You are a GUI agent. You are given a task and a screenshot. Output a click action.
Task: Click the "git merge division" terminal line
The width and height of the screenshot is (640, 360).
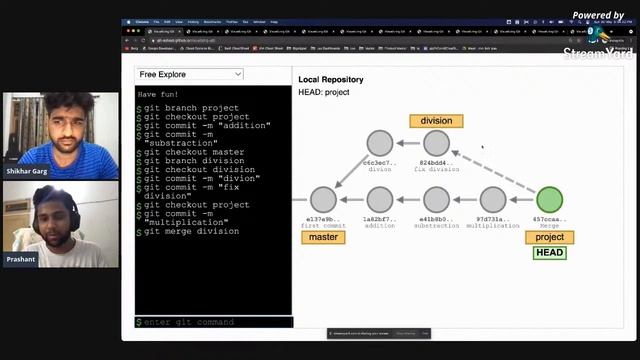coord(191,231)
